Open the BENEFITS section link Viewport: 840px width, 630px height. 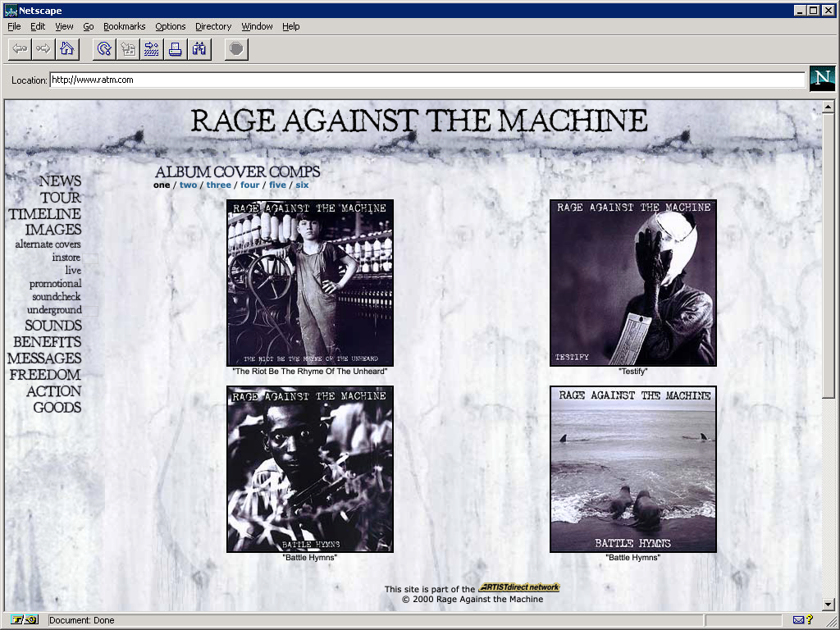pos(48,342)
